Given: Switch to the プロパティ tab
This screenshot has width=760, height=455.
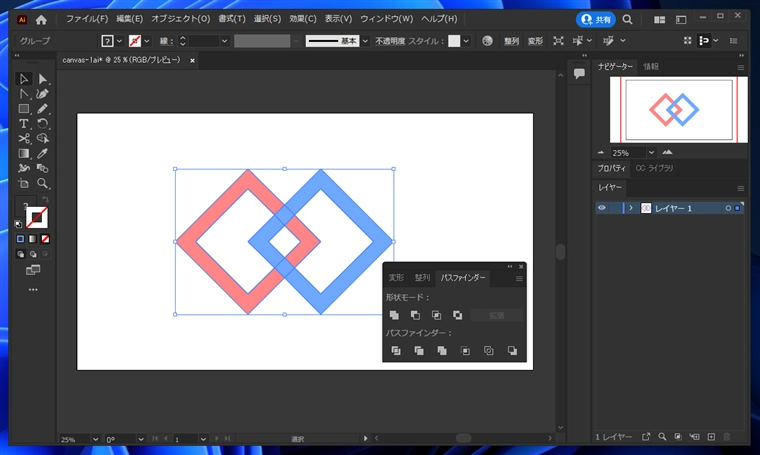Looking at the screenshot, I should (x=611, y=168).
